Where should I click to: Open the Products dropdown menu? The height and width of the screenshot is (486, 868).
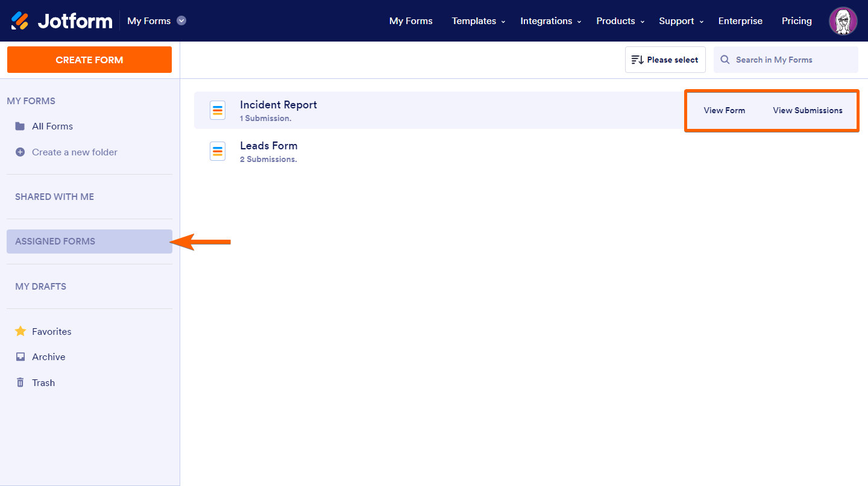pos(620,21)
